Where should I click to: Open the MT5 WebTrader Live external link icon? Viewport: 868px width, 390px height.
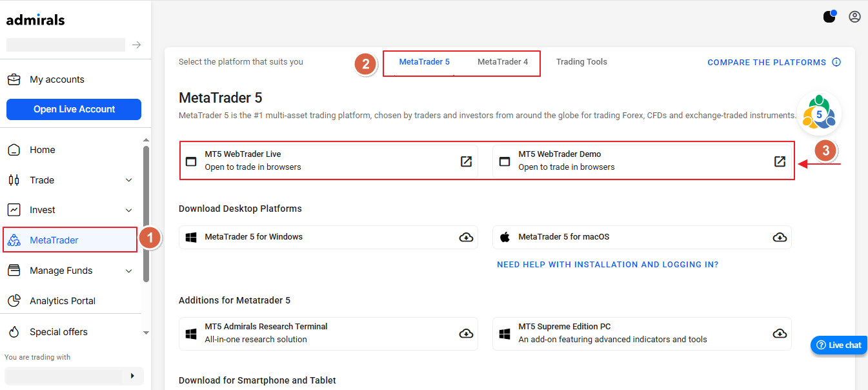tap(466, 161)
